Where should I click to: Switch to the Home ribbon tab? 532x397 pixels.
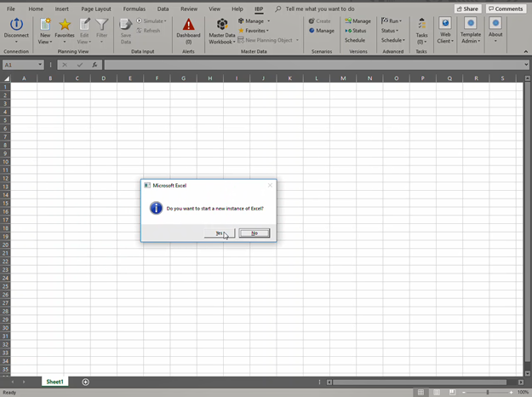(36, 9)
